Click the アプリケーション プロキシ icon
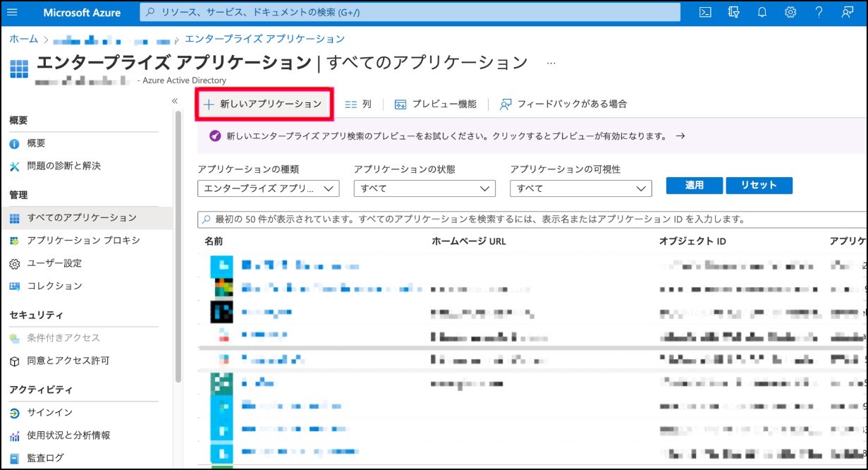This screenshot has height=470, width=868. coord(15,241)
